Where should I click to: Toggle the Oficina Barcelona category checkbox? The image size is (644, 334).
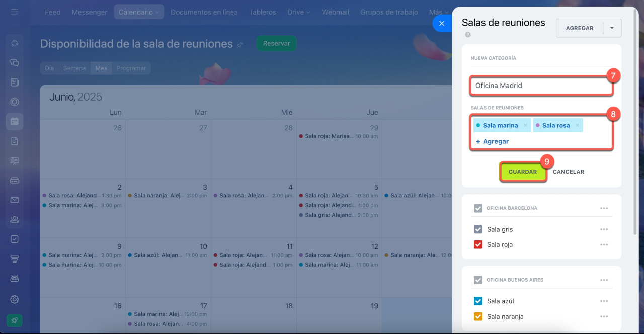click(x=478, y=208)
